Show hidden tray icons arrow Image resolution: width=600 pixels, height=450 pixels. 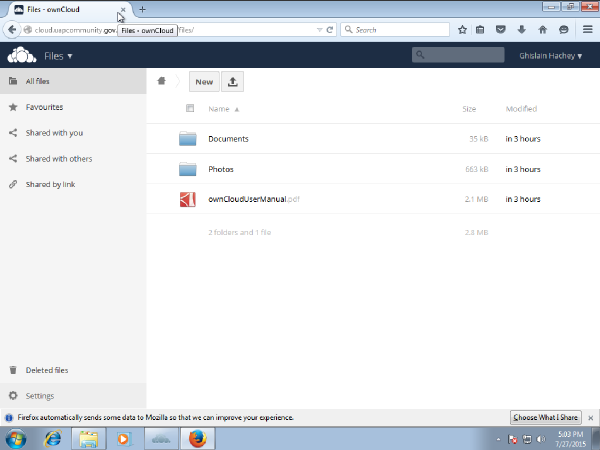click(x=498, y=439)
